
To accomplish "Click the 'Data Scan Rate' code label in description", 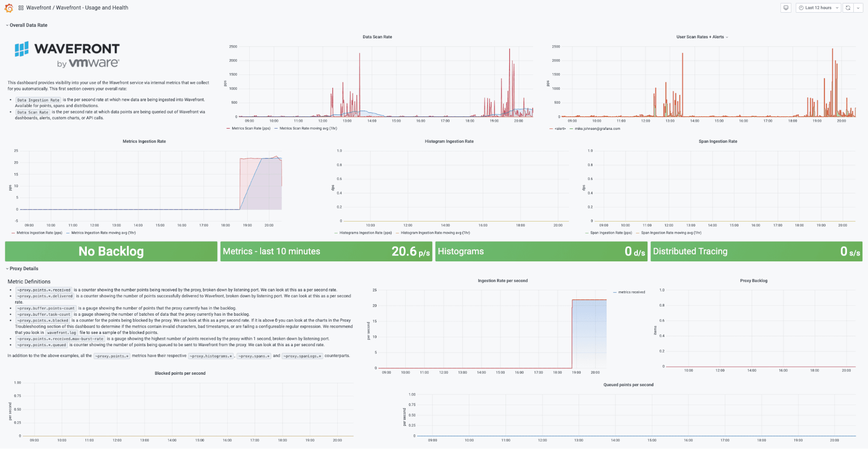I will 33,112.
